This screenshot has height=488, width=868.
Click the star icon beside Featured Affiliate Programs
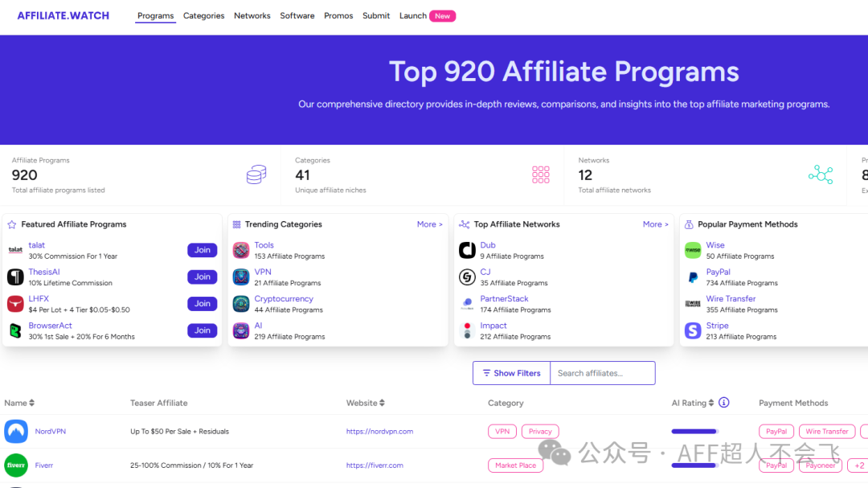(x=12, y=224)
